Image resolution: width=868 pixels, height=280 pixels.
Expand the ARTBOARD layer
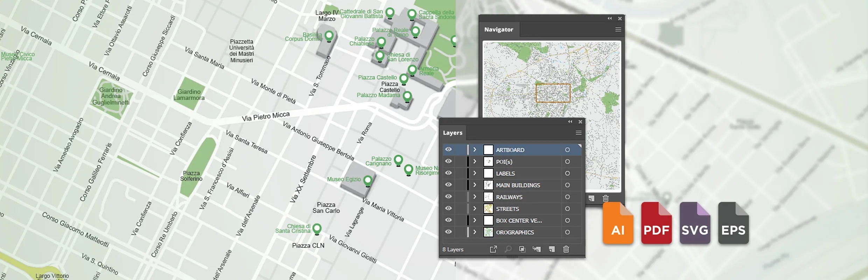475,149
